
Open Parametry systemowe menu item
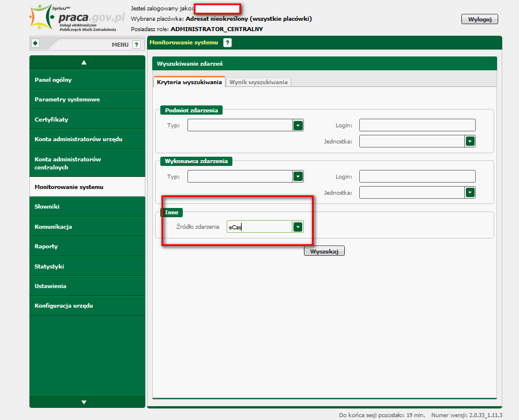88,100
